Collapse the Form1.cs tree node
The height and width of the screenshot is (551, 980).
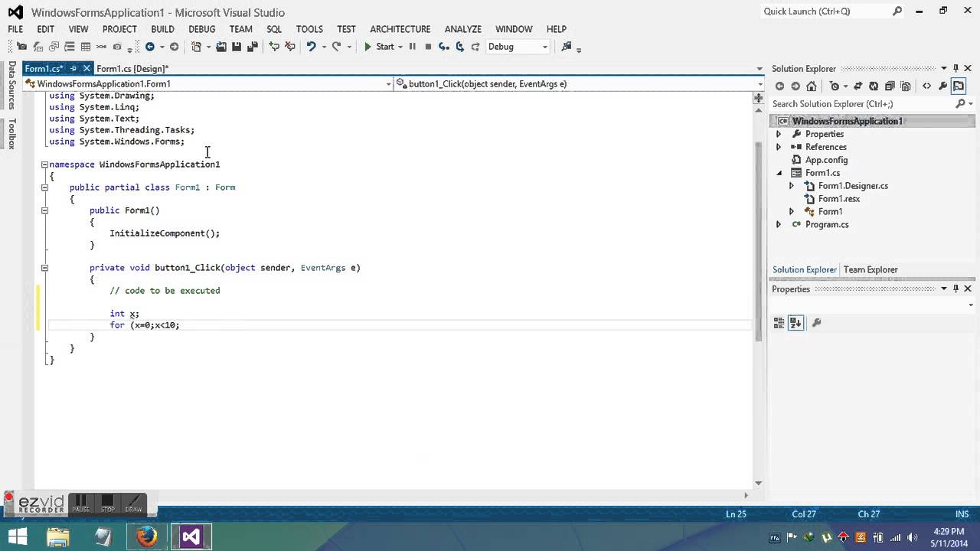click(779, 173)
